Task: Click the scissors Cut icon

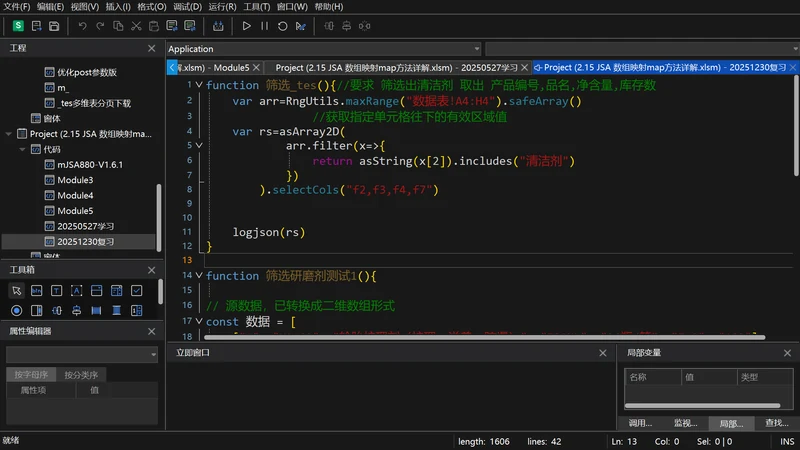Action: pyautogui.click(x=136, y=26)
